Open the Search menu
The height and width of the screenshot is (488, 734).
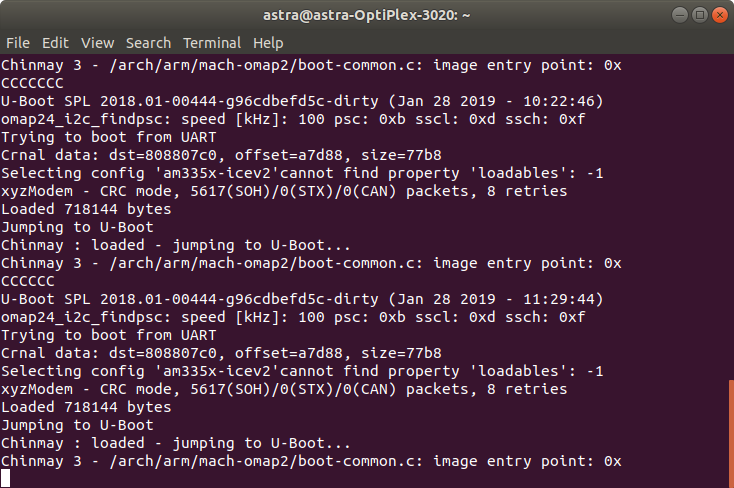pos(148,43)
